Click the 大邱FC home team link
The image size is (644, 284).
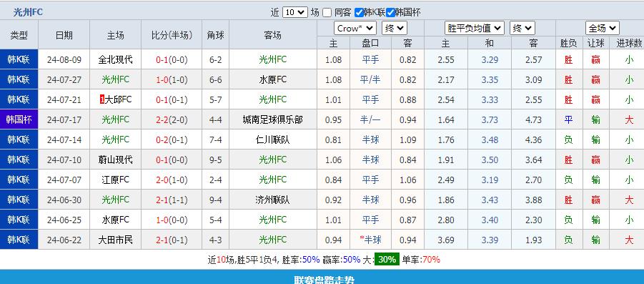[118, 99]
